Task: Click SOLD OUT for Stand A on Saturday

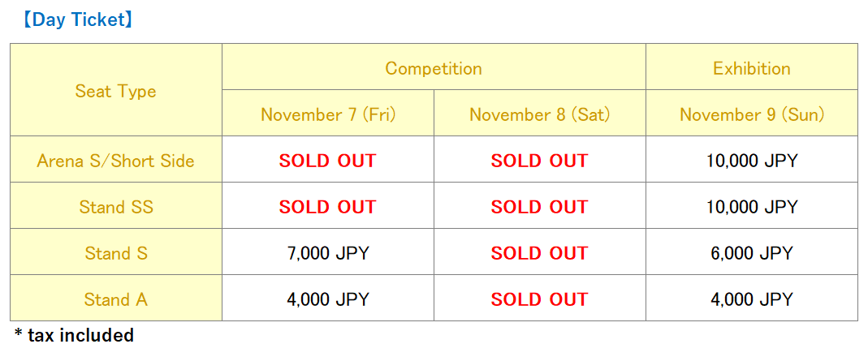Action: 539,299
